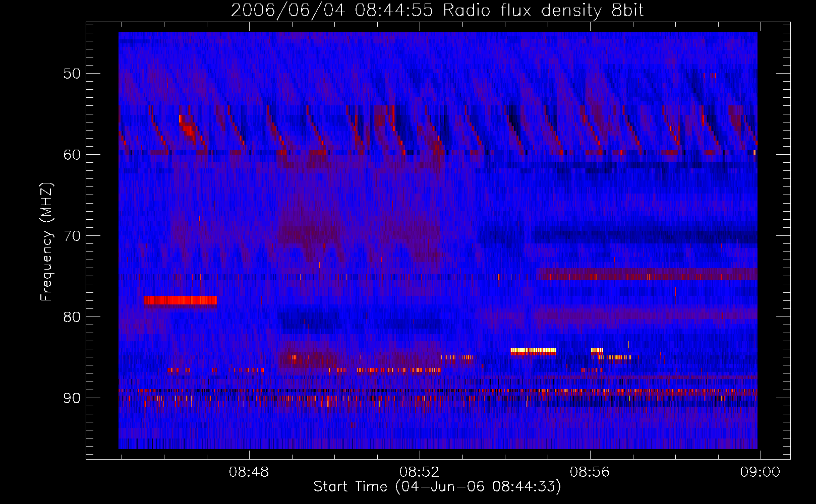Select the 70 frequency tick label
The width and height of the screenshot is (816, 504).
point(72,236)
